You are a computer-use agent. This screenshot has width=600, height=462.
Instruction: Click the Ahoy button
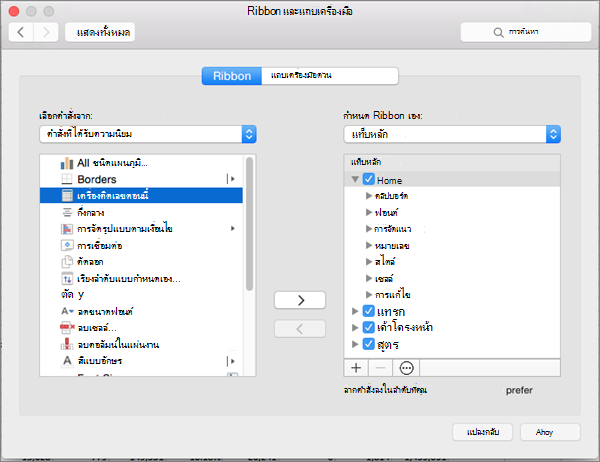pyautogui.click(x=550, y=432)
